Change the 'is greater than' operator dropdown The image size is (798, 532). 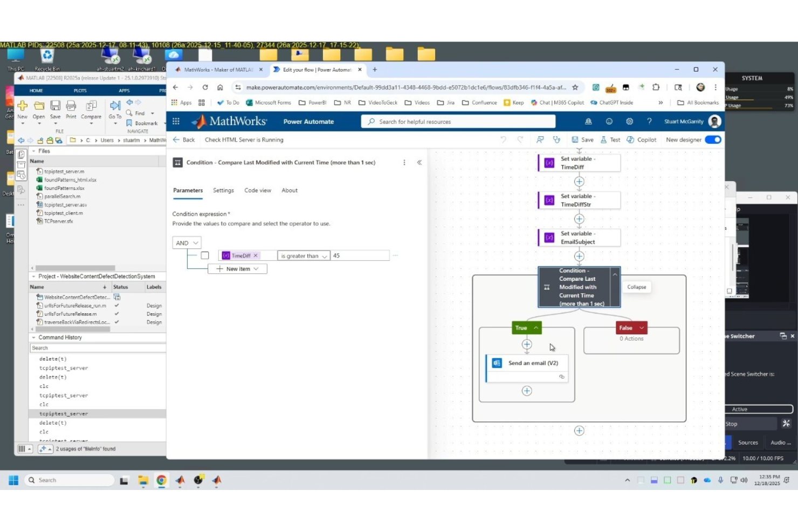click(x=303, y=255)
